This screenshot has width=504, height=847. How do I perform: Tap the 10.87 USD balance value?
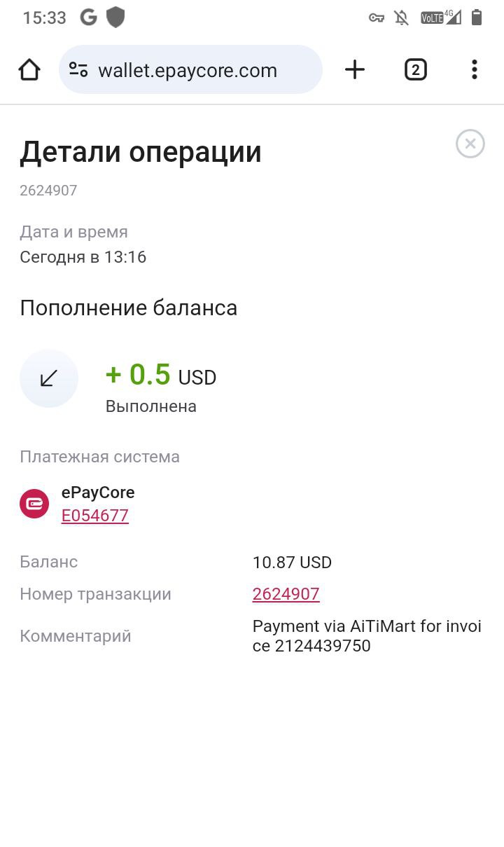(292, 563)
